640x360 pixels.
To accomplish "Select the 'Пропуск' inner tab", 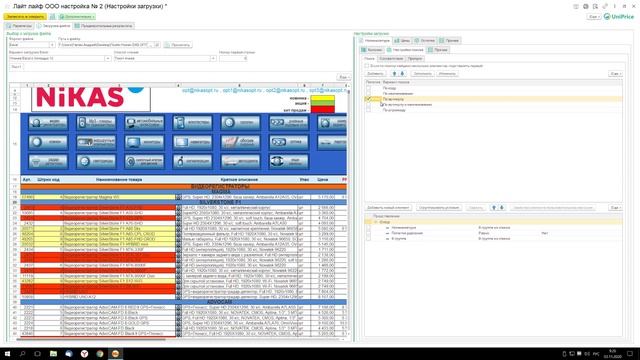I will point(415,59).
